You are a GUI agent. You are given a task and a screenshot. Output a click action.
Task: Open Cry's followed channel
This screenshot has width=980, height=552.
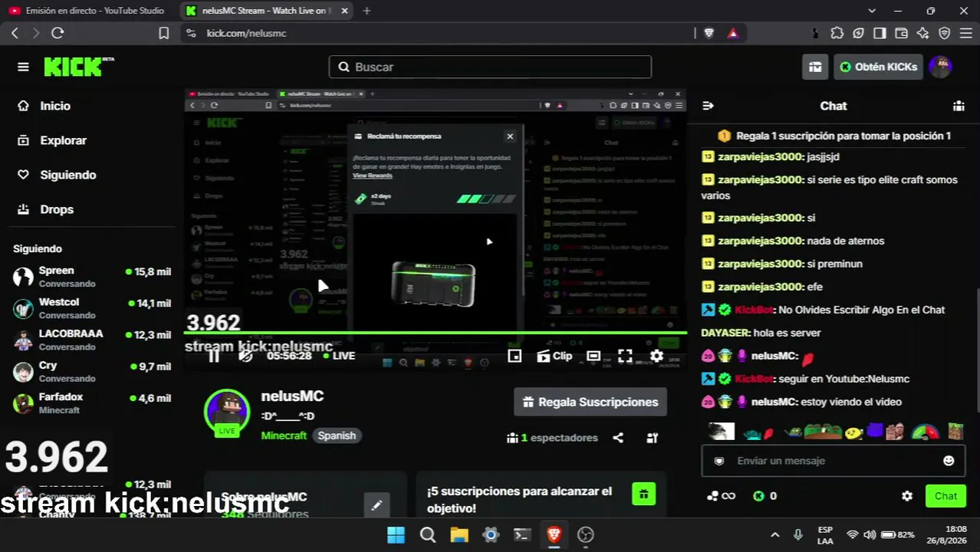point(92,371)
